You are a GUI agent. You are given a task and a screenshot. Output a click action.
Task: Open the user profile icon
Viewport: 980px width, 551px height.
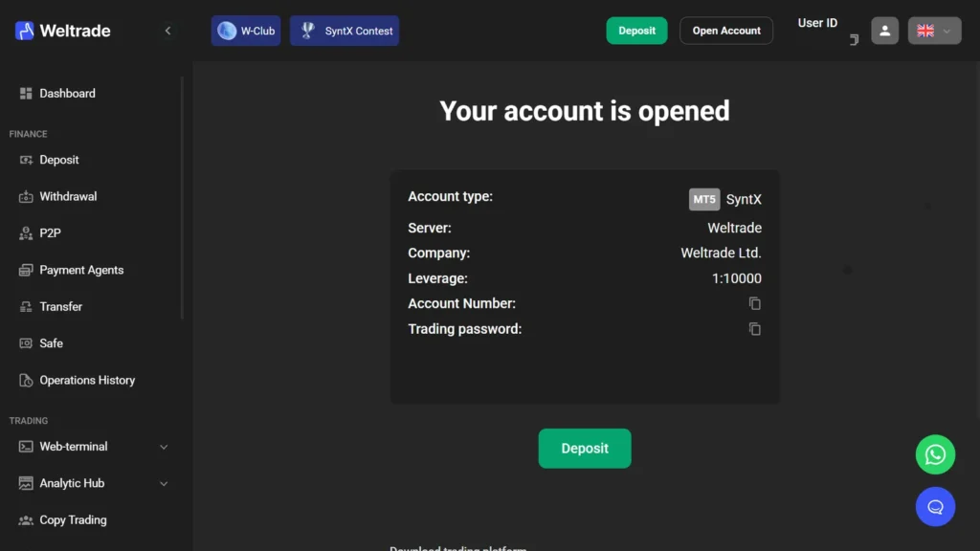(x=884, y=31)
